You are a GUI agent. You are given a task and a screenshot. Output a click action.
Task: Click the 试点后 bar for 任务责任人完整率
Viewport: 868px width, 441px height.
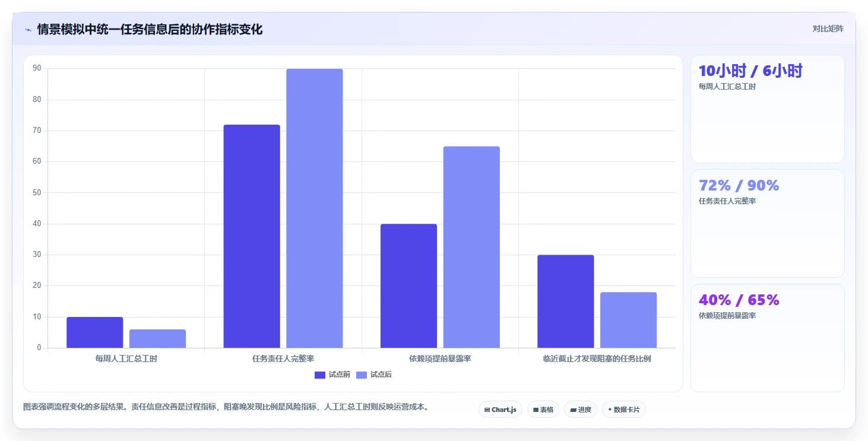pos(315,208)
